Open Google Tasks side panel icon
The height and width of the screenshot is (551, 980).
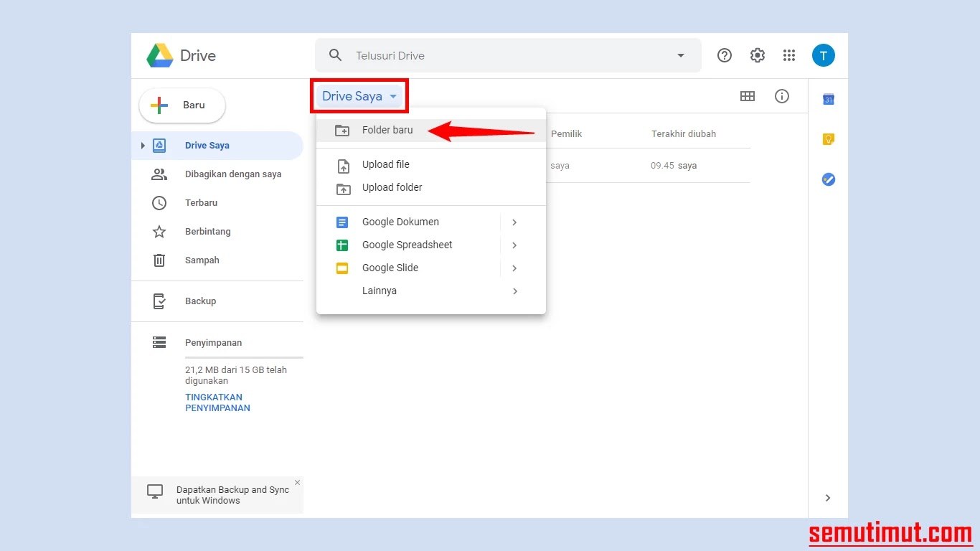click(x=828, y=179)
